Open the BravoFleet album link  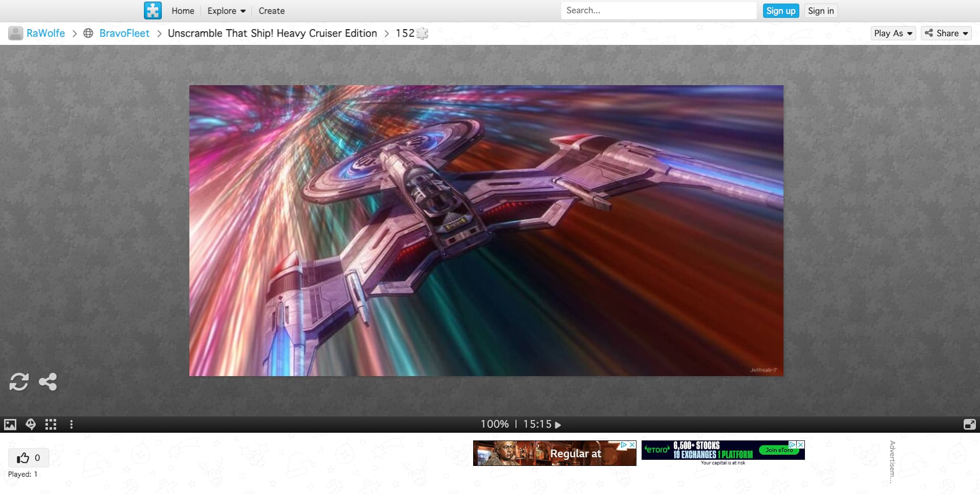coord(125,33)
